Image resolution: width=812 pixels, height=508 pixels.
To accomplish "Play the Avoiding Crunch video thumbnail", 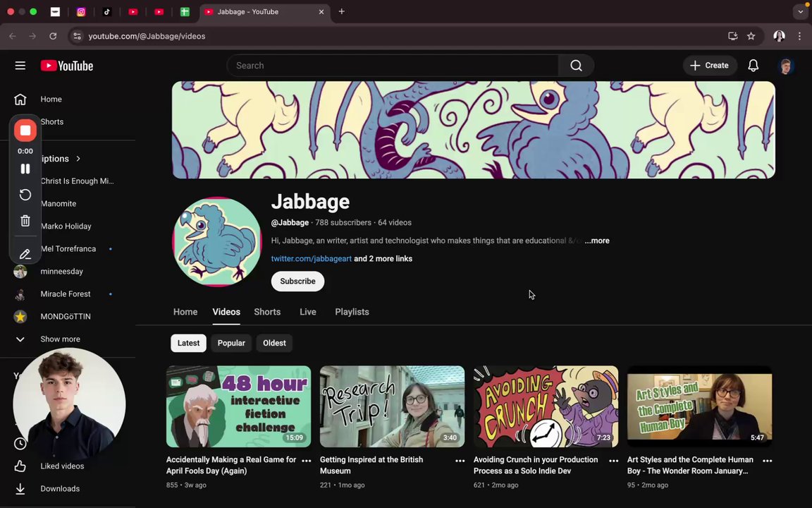I will (546, 406).
